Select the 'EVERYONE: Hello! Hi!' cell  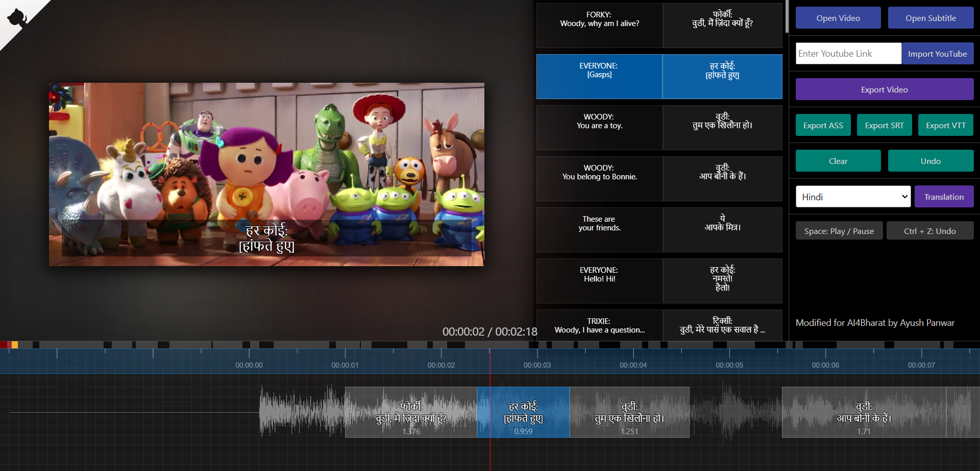tap(599, 281)
